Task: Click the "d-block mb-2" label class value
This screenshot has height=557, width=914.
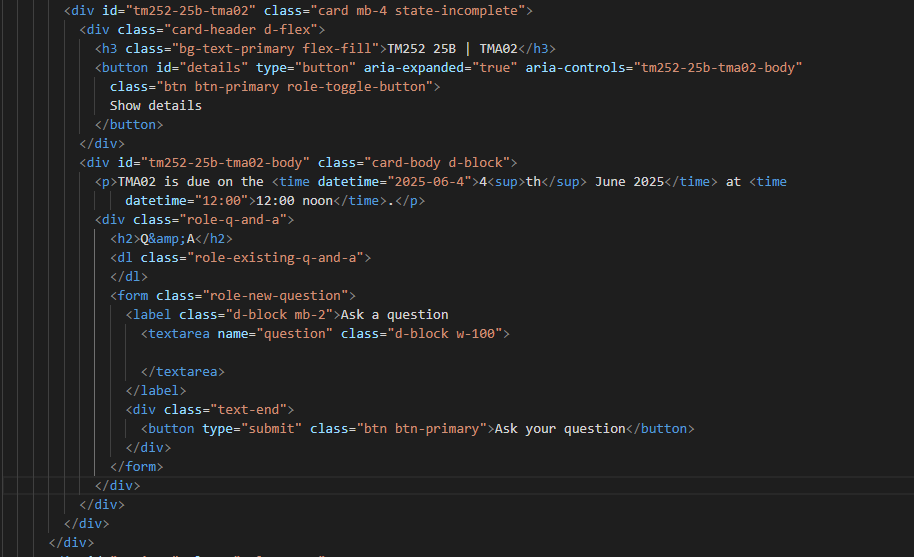Action: pyautogui.click(x=279, y=315)
